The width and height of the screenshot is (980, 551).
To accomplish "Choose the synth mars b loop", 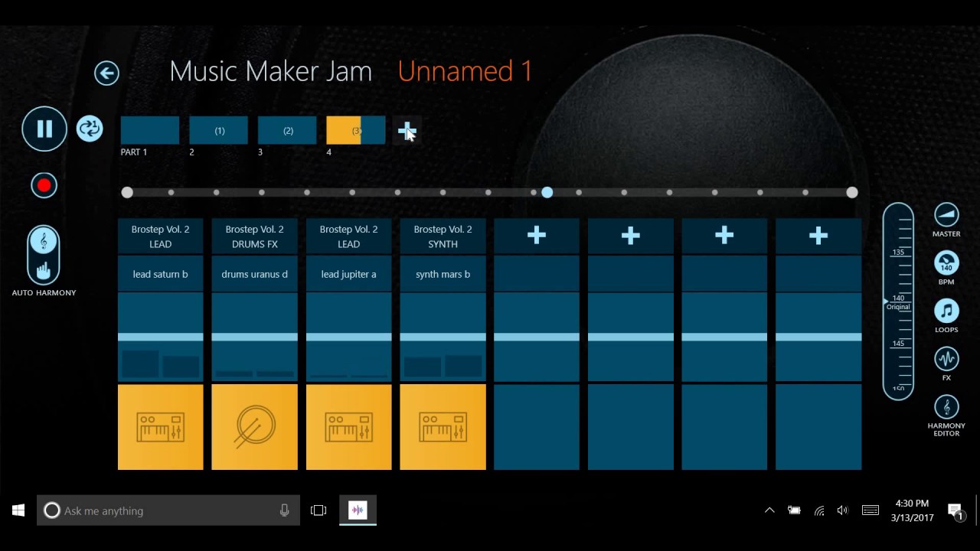I will point(443,274).
